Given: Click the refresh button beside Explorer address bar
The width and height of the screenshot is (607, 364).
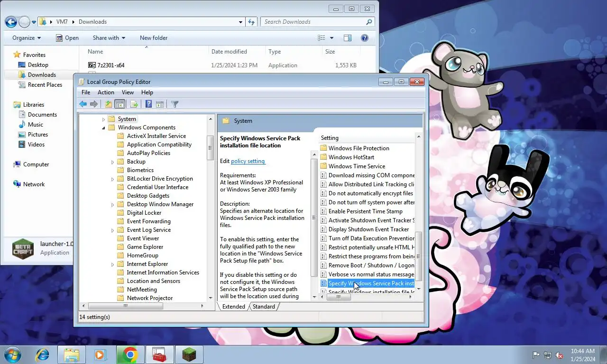Looking at the screenshot, I should click(x=252, y=22).
